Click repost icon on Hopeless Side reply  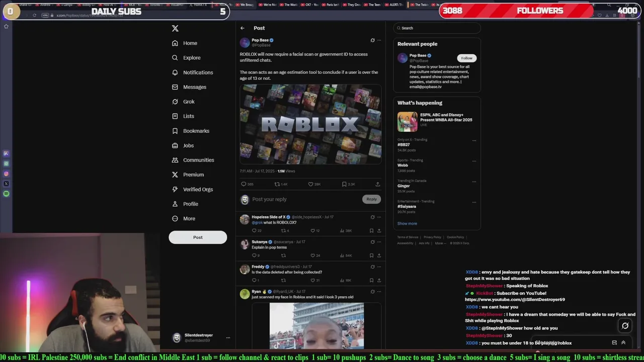tap(283, 231)
